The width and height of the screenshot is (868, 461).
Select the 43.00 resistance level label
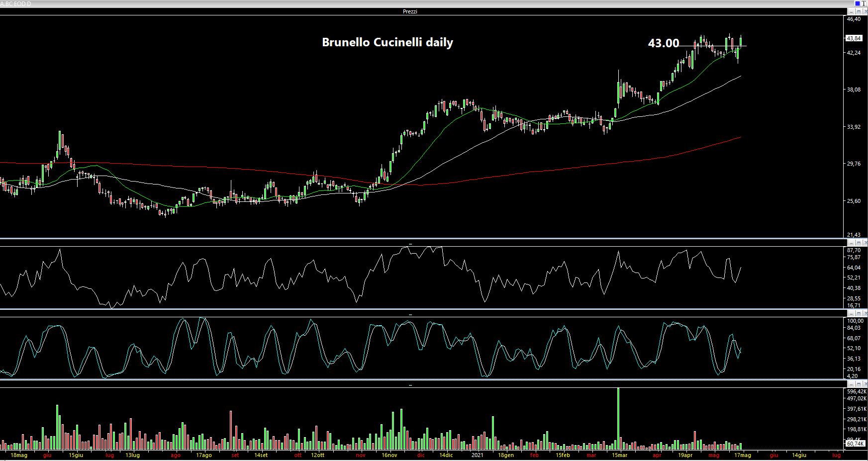(x=664, y=43)
